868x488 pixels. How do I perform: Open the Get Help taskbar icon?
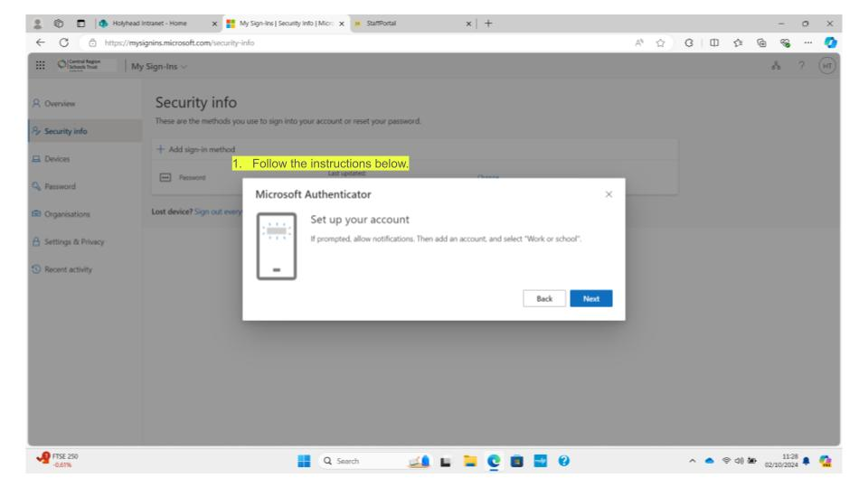(x=563, y=461)
